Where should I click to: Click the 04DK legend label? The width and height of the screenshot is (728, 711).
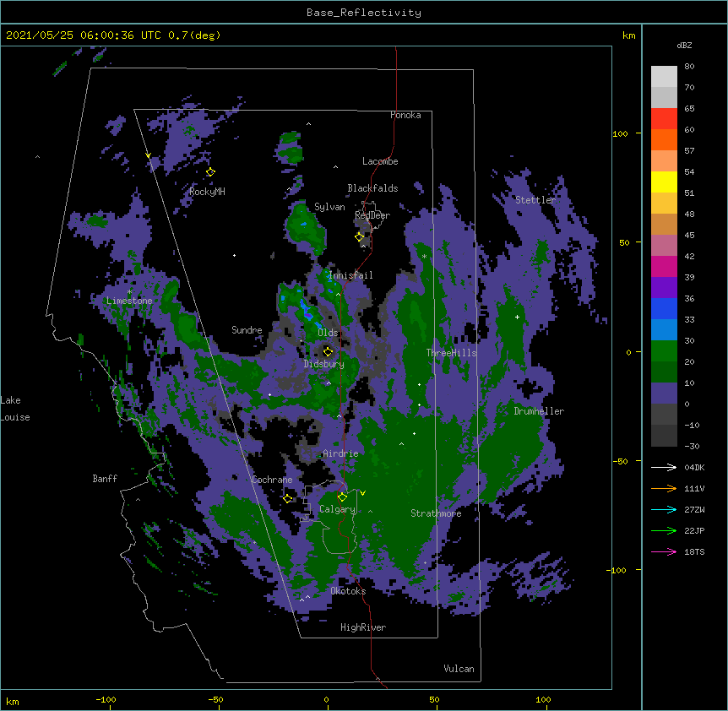coord(694,467)
